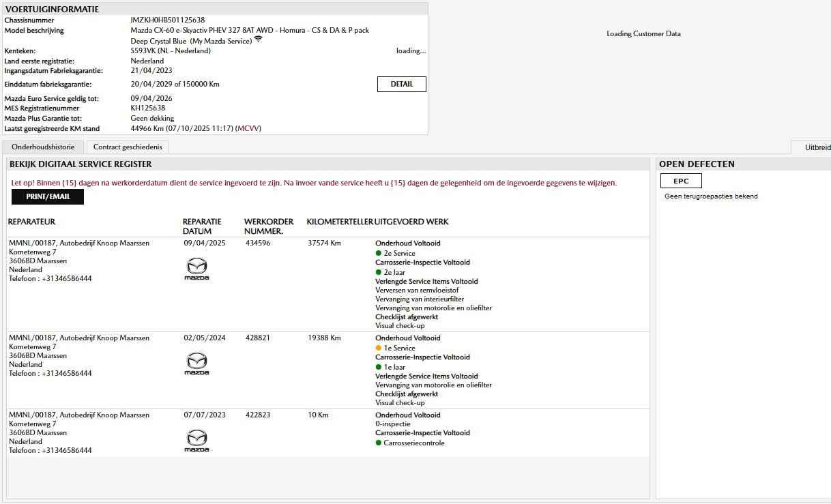Screen dimensions: 831x504
Task: Click the green dot beside Carrosseriecontrole
Action: (x=379, y=443)
